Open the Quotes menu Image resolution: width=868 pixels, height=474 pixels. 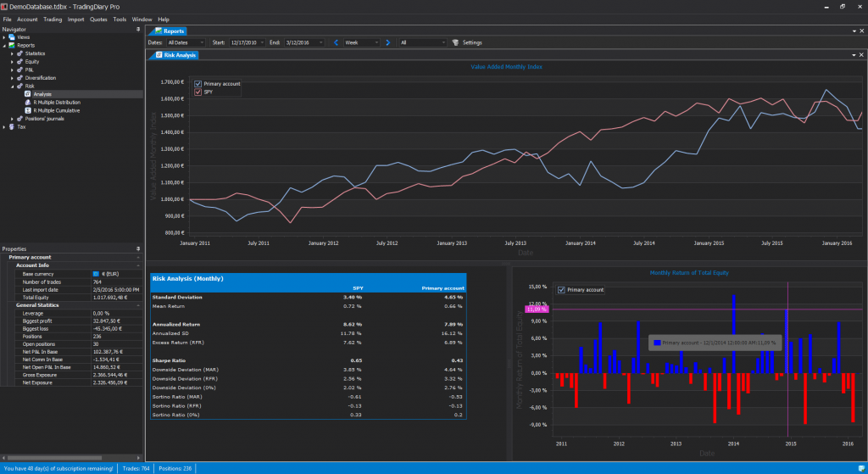tap(98, 20)
